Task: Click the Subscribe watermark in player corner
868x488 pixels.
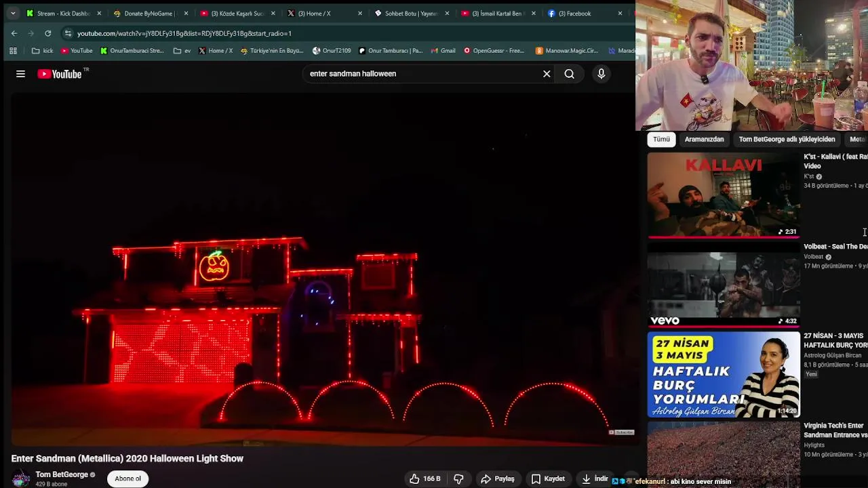Action: pyautogui.click(x=620, y=432)
